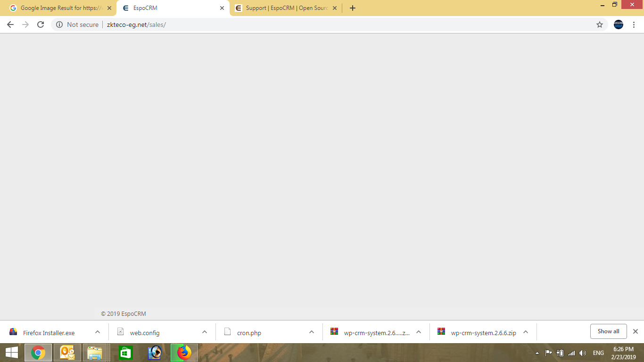The height and width of the screenshot is (362, 644).
Task: Click the © 2019 EspoCRM footer text
Action: pos(124,314)
